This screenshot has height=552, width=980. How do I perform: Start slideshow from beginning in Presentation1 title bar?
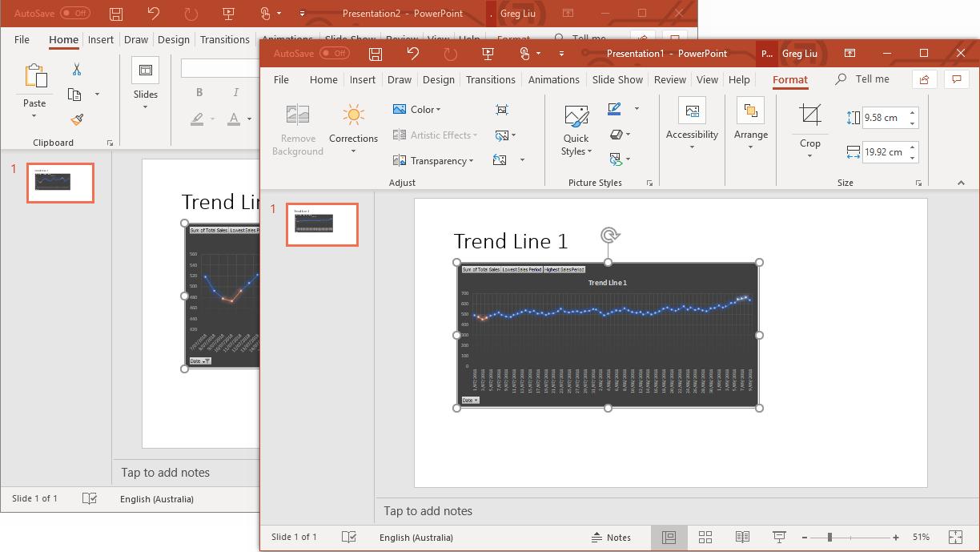click(488, 54)
